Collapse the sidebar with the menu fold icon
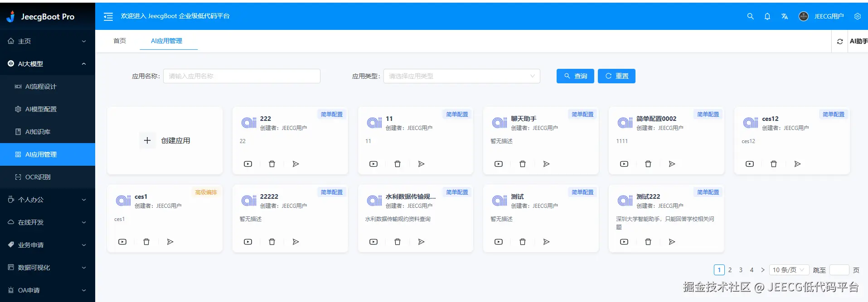Viewport: 868px width, 302px height. pos(108,17)
